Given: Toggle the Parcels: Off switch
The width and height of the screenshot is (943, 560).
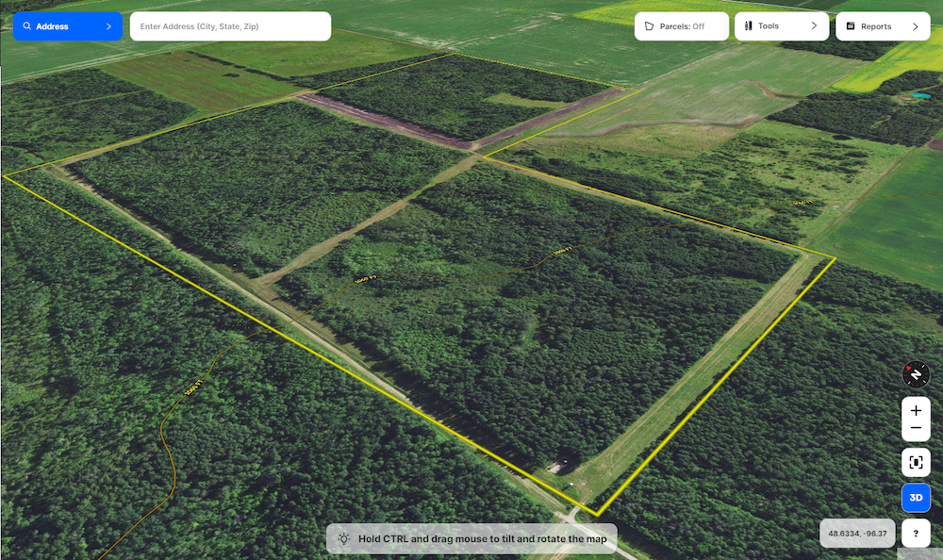Looking at the screenshot, I should tap(682, 26).
